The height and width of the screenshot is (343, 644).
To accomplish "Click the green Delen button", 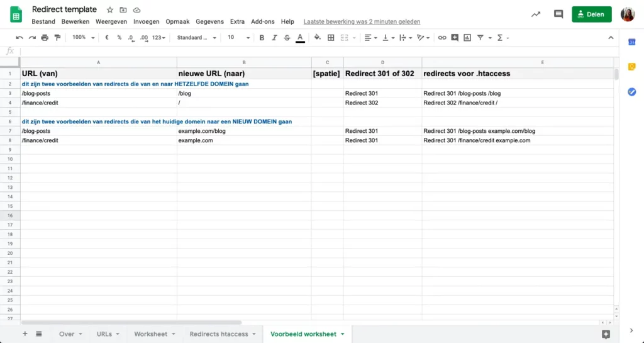I will click(591, 14).
